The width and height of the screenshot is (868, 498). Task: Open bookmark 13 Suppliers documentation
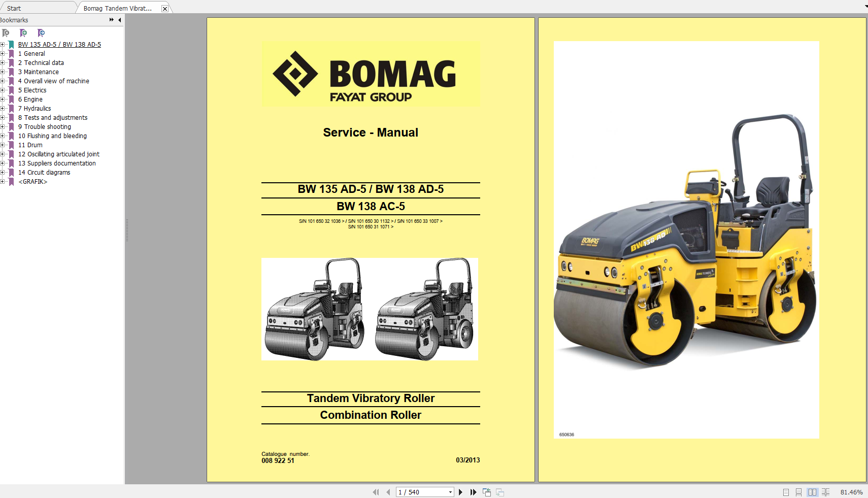coord(57,163)
